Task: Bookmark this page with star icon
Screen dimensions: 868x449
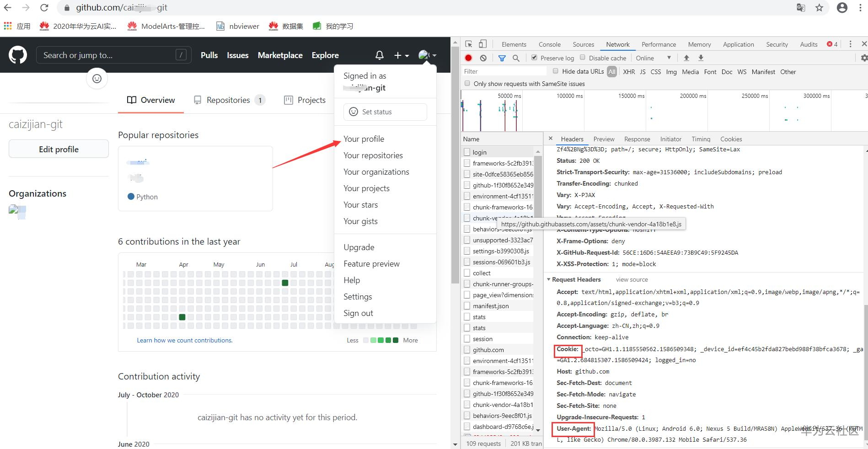Action: pyautogui.click(x=819, y=8)
